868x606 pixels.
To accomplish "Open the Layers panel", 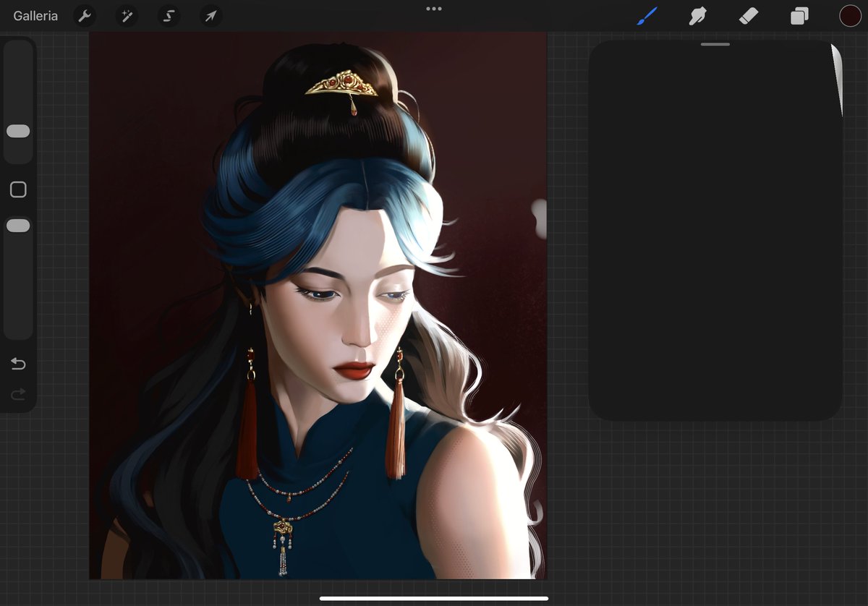I will [x=799, y=16].
